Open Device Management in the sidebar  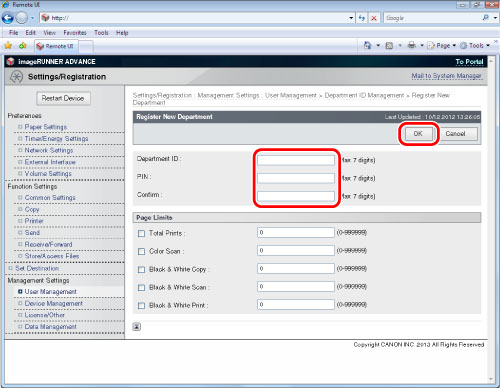(54, 303)
